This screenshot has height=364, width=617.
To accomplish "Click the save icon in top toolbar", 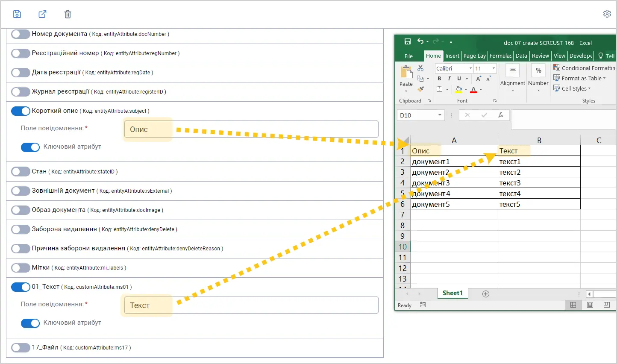I will coord(17,14).
